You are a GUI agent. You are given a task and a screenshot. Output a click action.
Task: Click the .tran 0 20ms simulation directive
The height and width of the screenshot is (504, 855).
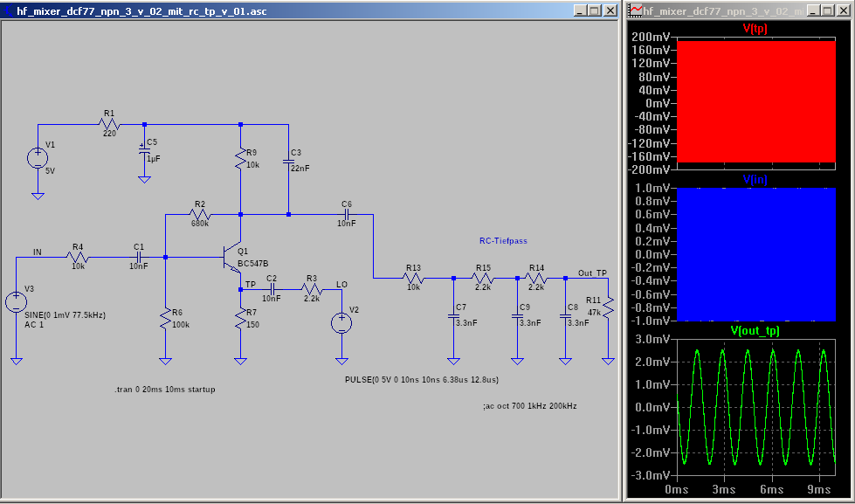coord(164,389)
